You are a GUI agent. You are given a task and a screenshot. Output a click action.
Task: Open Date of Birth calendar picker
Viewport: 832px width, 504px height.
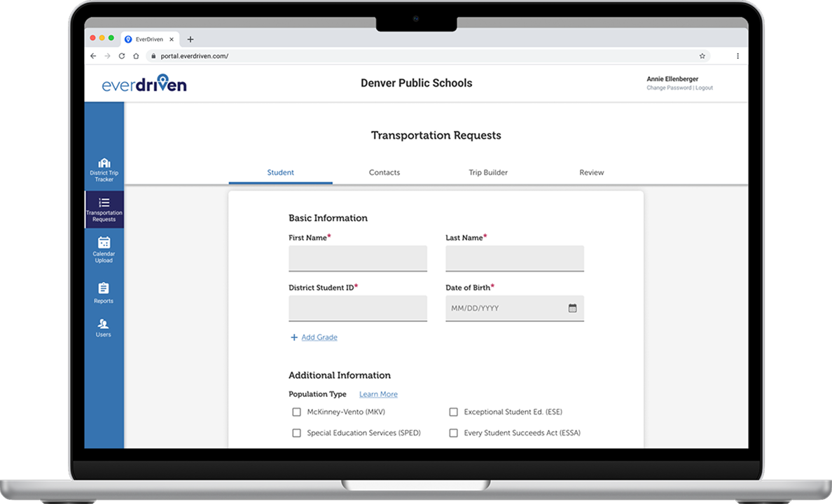(x=573, y=308)
